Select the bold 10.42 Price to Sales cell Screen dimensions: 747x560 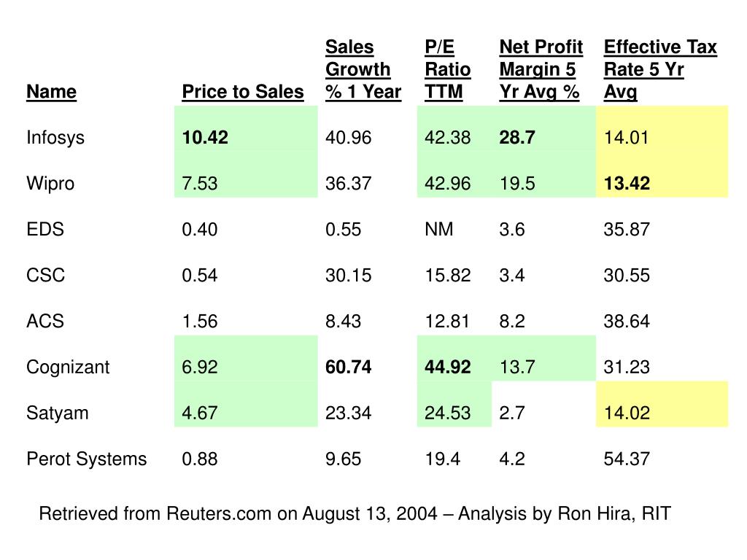205,138
